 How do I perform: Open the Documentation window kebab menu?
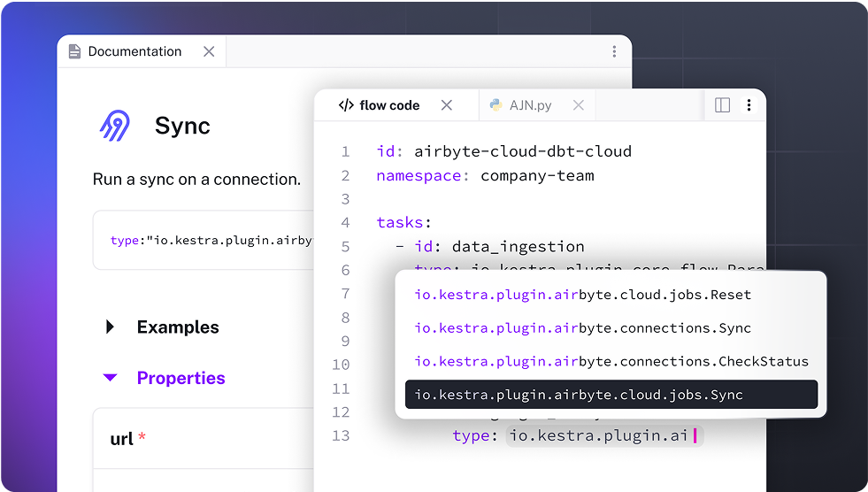(614, 52)
